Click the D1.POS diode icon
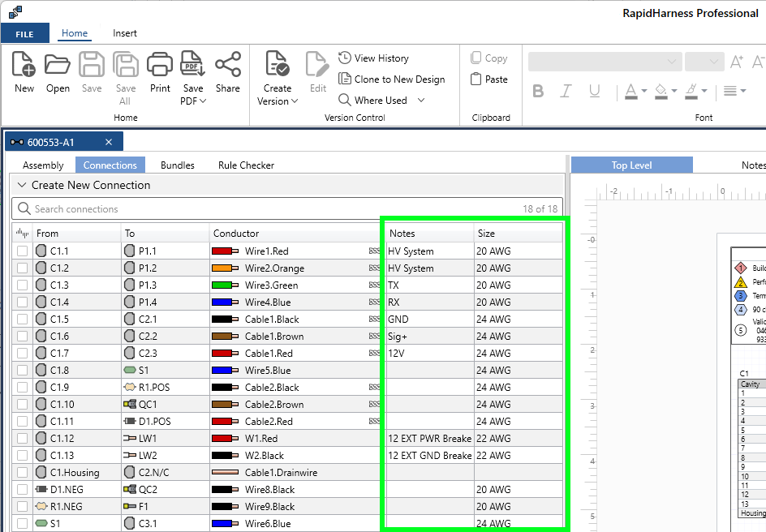 pos(130,421)
